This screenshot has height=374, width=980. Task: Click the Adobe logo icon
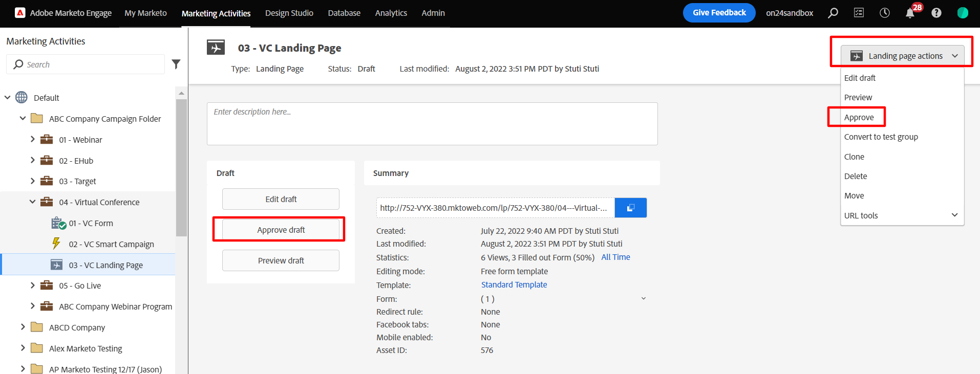pos(20,13)
